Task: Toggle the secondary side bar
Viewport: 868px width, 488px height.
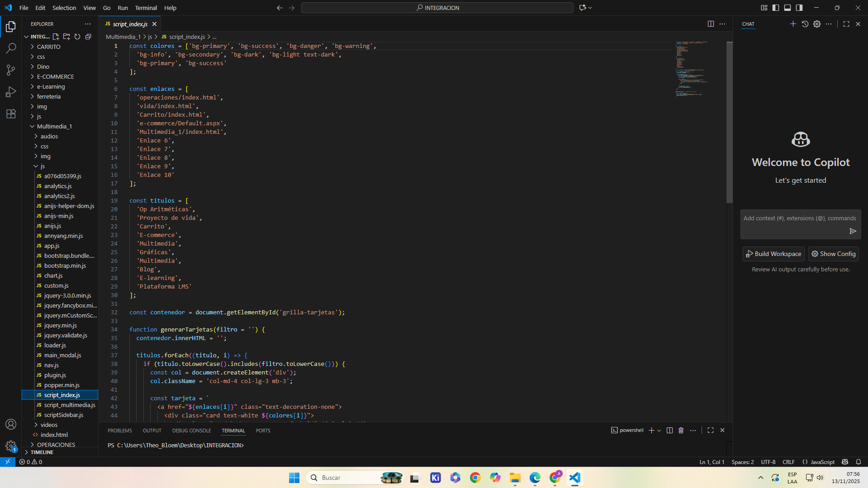Action: coord(799,8)
